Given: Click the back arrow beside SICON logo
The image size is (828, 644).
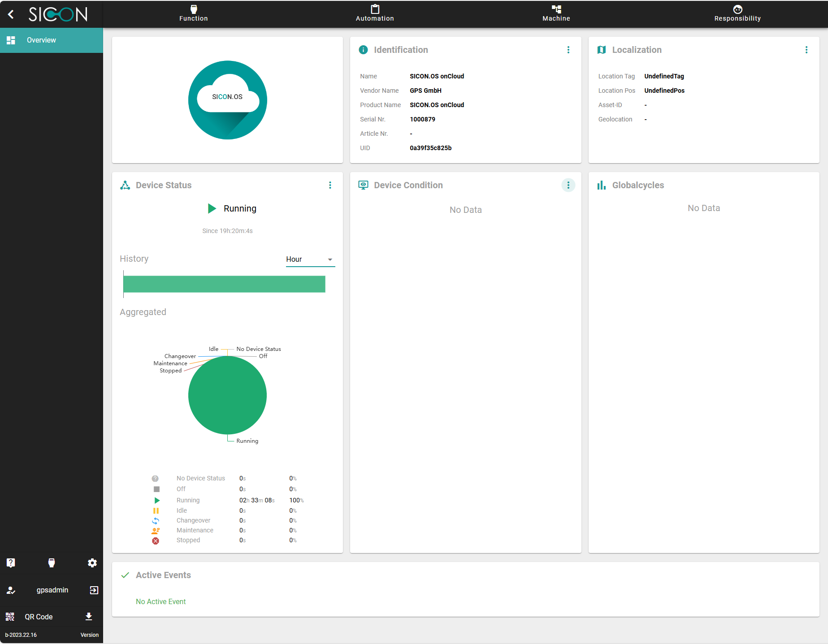Looking at the screenshot, I should 11,14.
